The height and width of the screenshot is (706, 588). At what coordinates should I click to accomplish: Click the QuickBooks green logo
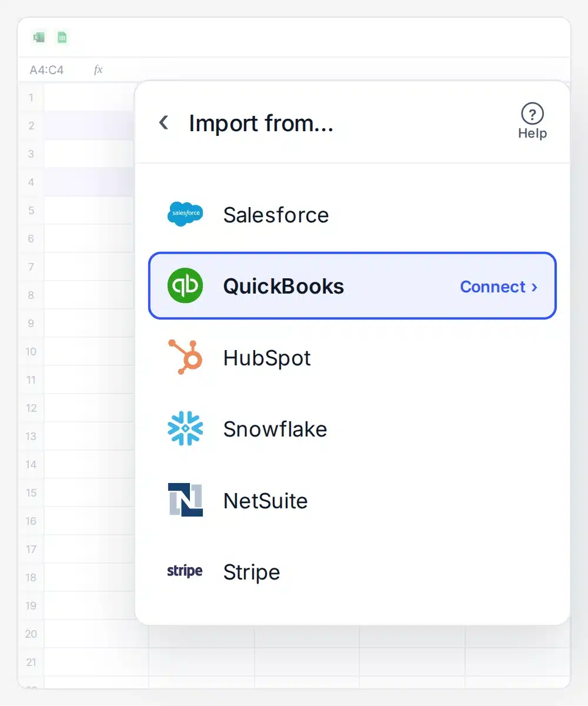coord(185,286)
